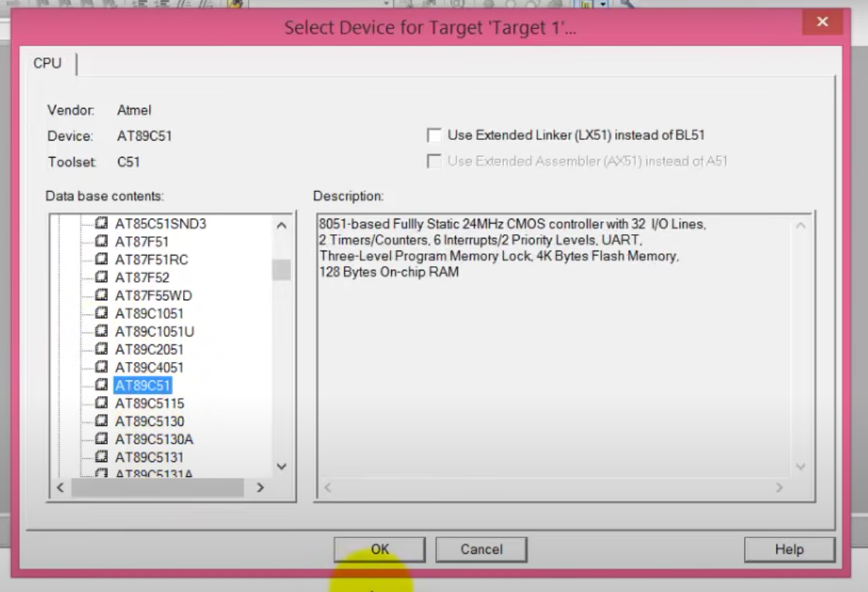Choose AT89C5115 from database contents
The width and height of the screenshot is (868, 592).
coord(149,404)
